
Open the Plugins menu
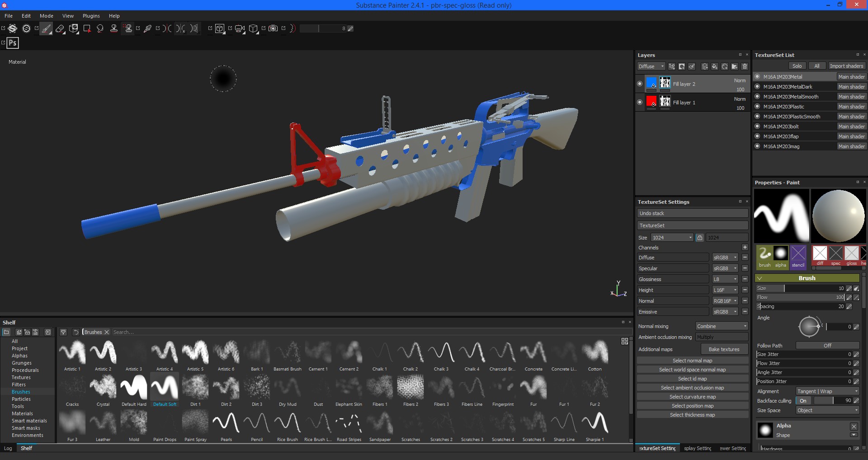pyautogui.click(x=91, y=16)
